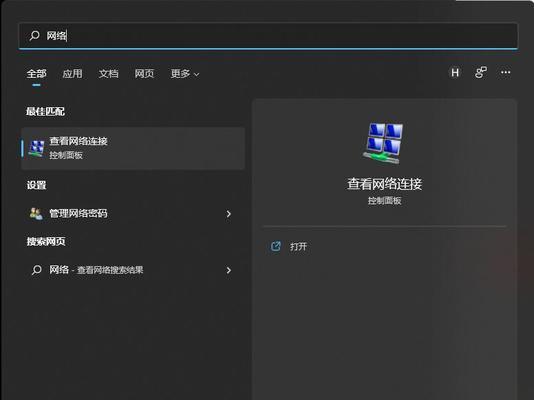The height and width of the screenshot is (400, 534).
Task: Switch to the 全部 tab
Action: pyautogui.click(x=36, y=74)
